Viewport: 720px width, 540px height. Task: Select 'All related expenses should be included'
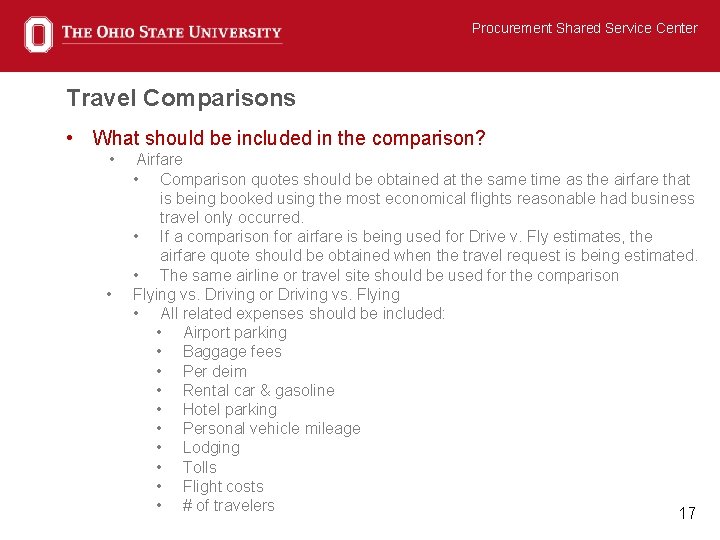[x=302, y=313]
